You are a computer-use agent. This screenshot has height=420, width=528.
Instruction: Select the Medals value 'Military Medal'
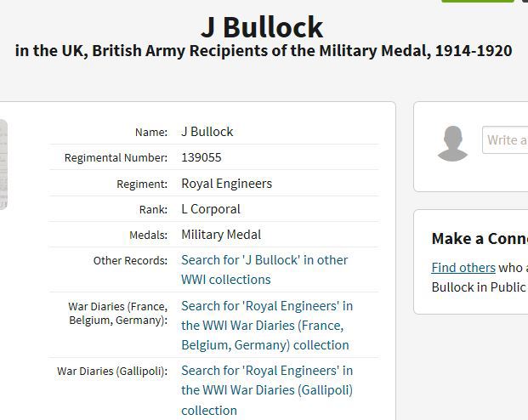pos(221,235)
